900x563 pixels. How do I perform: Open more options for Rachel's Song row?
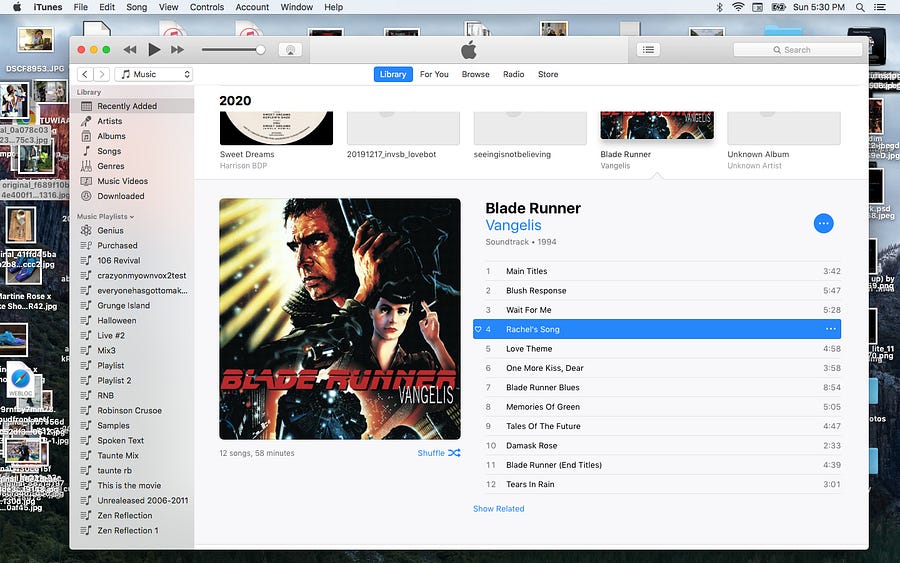pos(831,329)
